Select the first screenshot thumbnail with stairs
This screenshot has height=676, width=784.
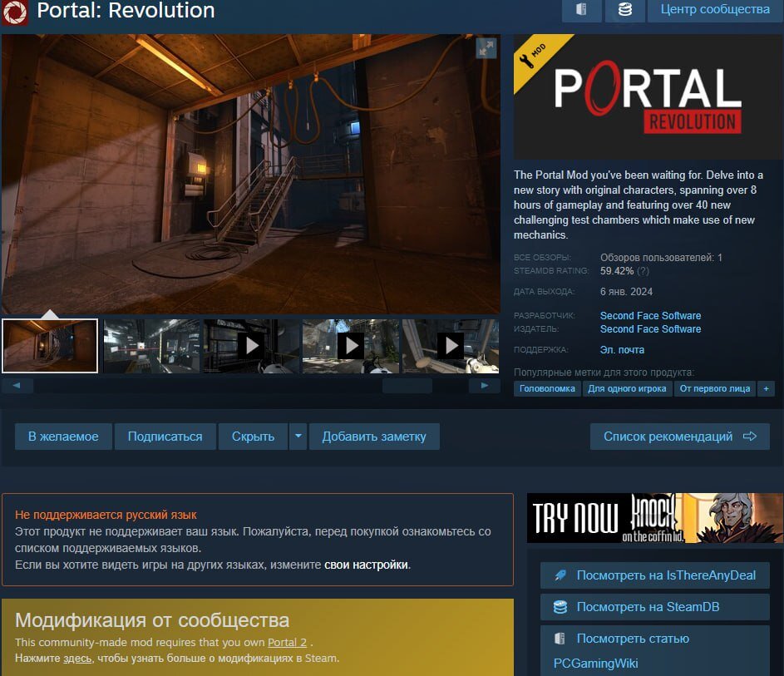50,346
